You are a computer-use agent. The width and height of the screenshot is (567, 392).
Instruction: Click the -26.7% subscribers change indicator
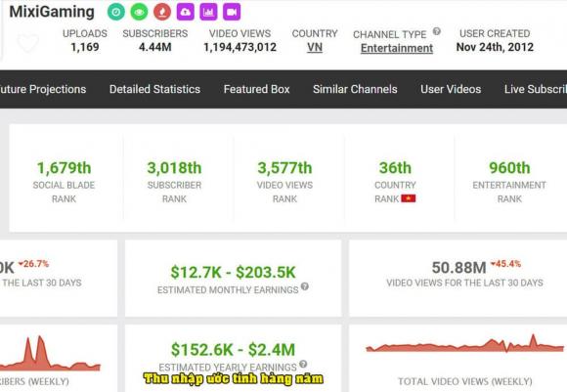tap(33, 264)
